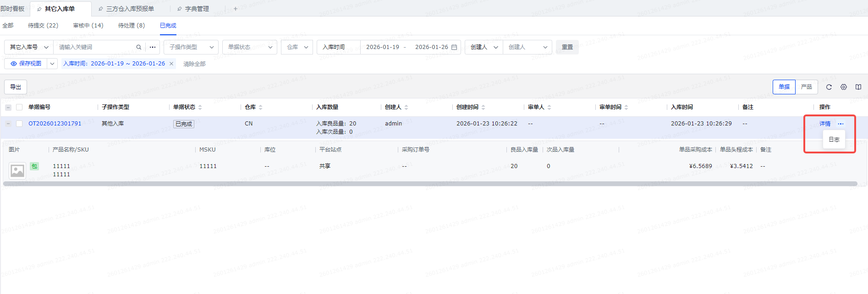Collapse the OT2026012301791 row details
Image resolution: width=868 pixels, height=294 pixels.
[8, 124]
